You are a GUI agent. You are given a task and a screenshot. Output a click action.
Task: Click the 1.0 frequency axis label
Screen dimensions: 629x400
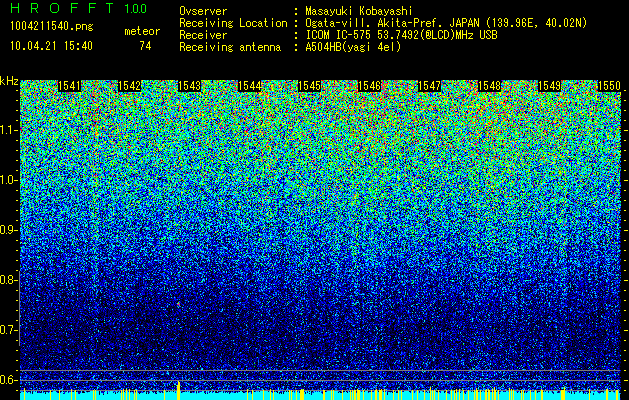point(8,180)
